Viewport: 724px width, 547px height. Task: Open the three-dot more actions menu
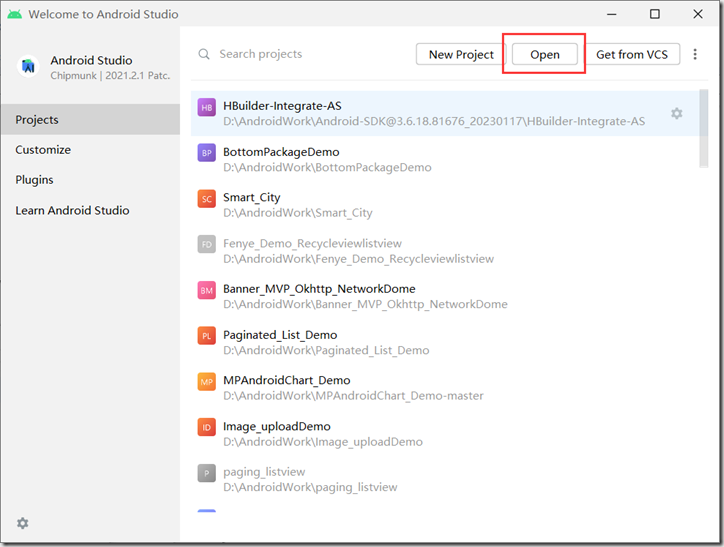coord(696,55)
